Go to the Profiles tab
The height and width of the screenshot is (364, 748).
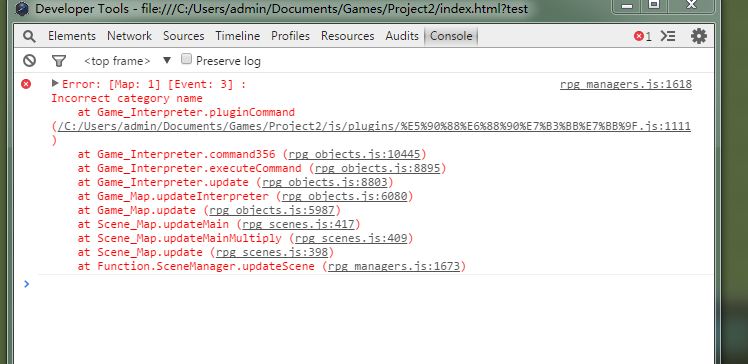click(x=291, y=36)
